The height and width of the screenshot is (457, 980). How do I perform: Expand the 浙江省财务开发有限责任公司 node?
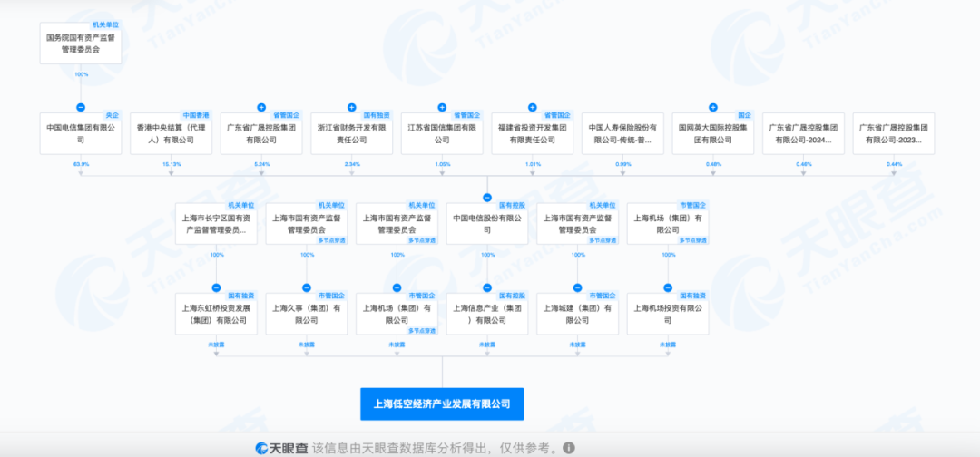[352, 107]
